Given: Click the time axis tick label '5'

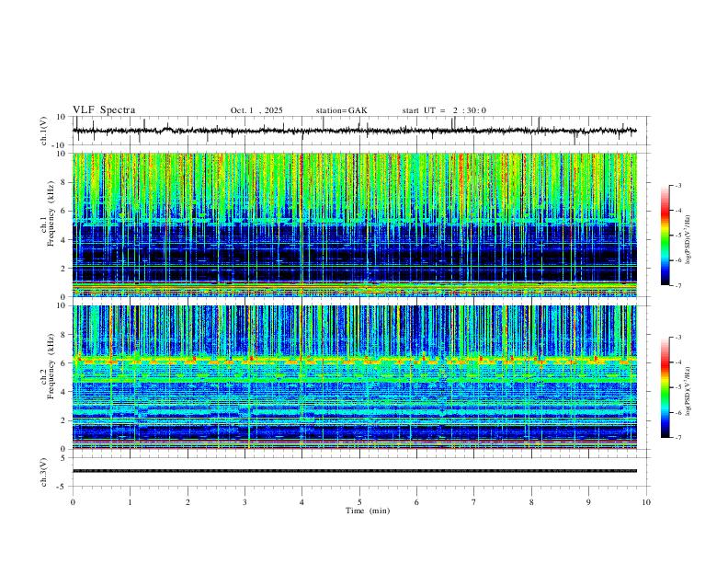Looking at the screenshot, I should point(359,502).
